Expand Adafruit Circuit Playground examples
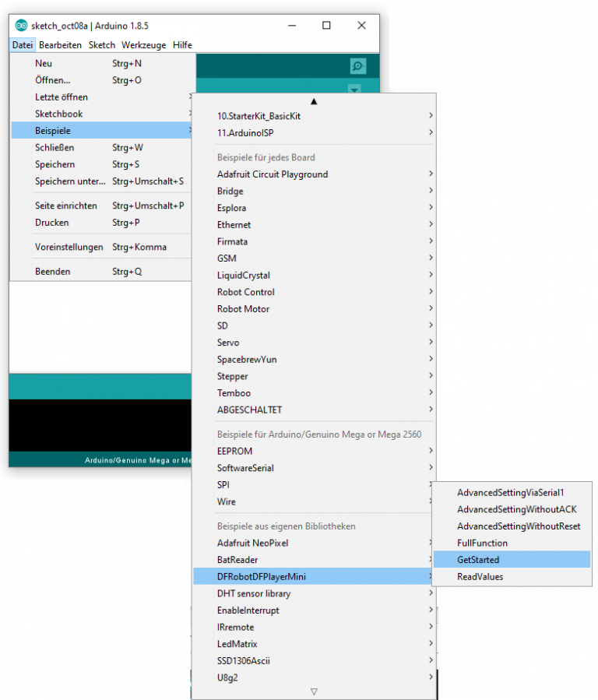The height and width of the screenshot is (700, 598). (315, 174)
